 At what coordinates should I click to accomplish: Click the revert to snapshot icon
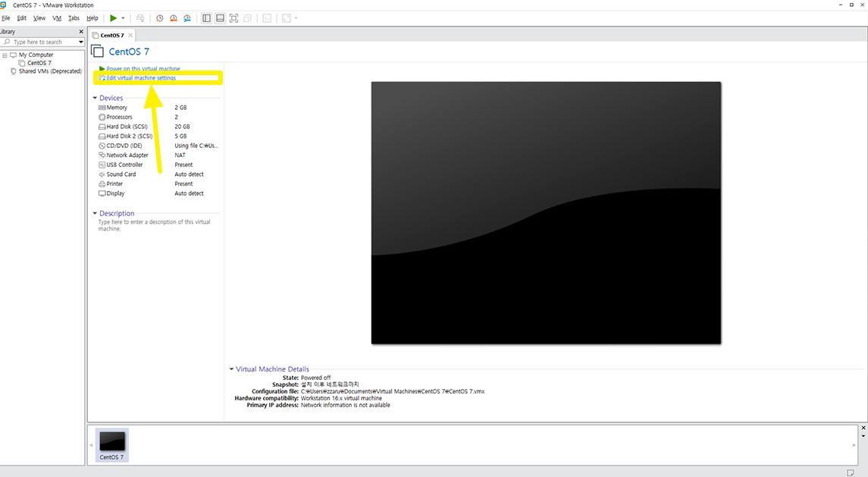point(174,18)
